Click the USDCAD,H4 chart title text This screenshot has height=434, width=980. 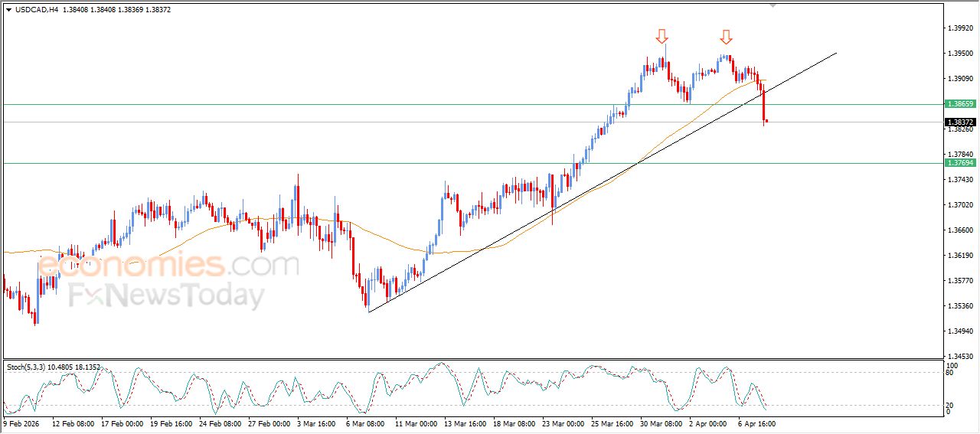pos(36,9)
